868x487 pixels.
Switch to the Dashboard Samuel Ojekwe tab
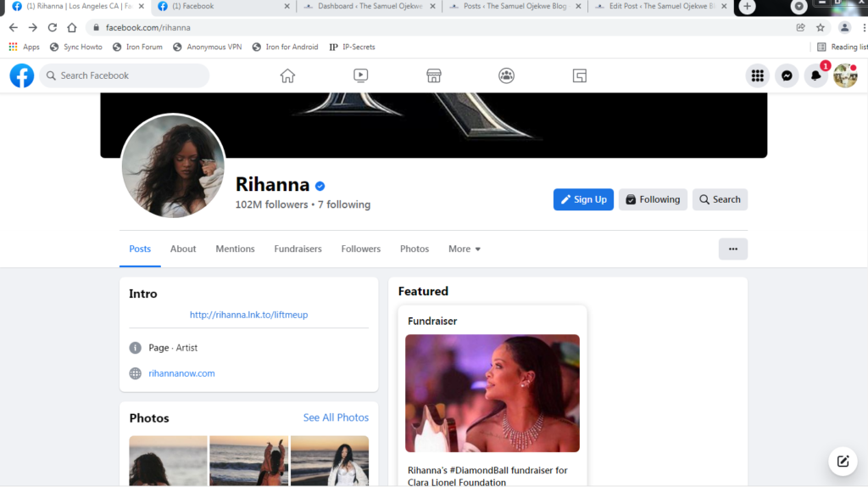(x=370, y=6)
